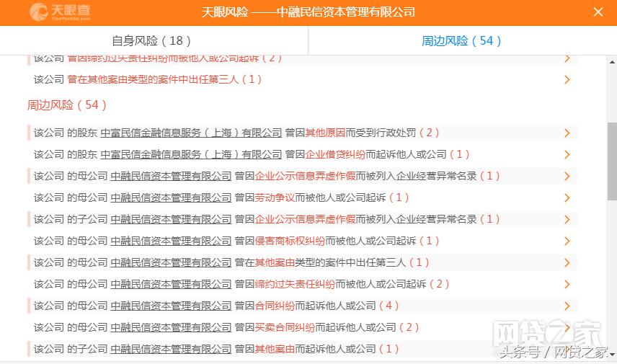Expand the 其他原因 行政处罚 (2) row arrow
This screenshot has height=364, width=617.
pyautogui.click(x=567, y=133)
